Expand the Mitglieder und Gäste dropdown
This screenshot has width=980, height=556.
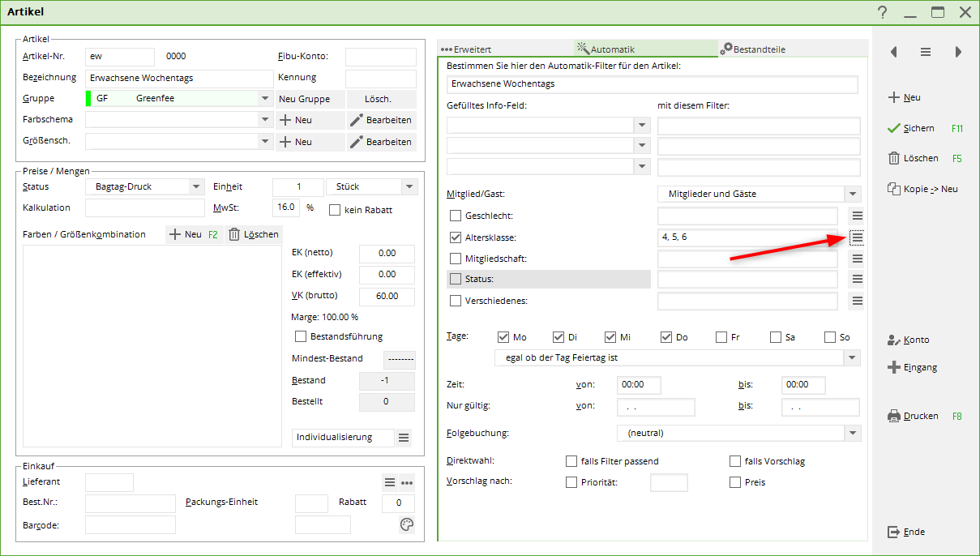(x=851, y=195)
